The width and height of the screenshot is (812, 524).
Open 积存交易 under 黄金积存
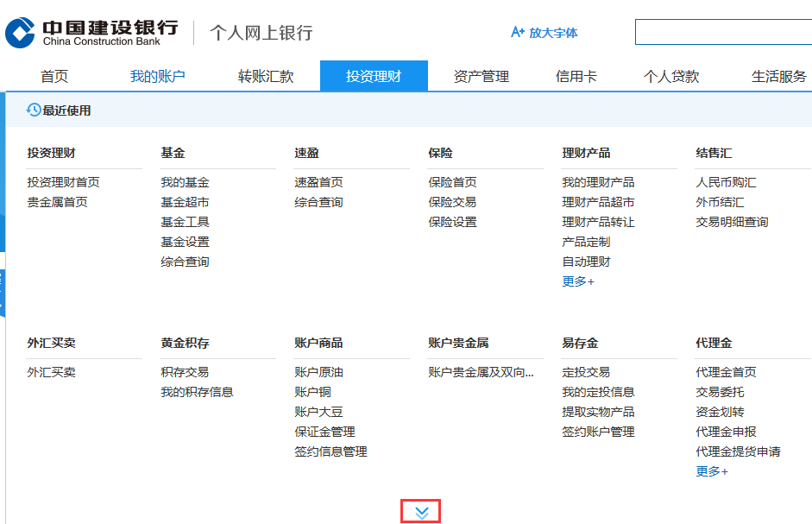pos(185,372)
